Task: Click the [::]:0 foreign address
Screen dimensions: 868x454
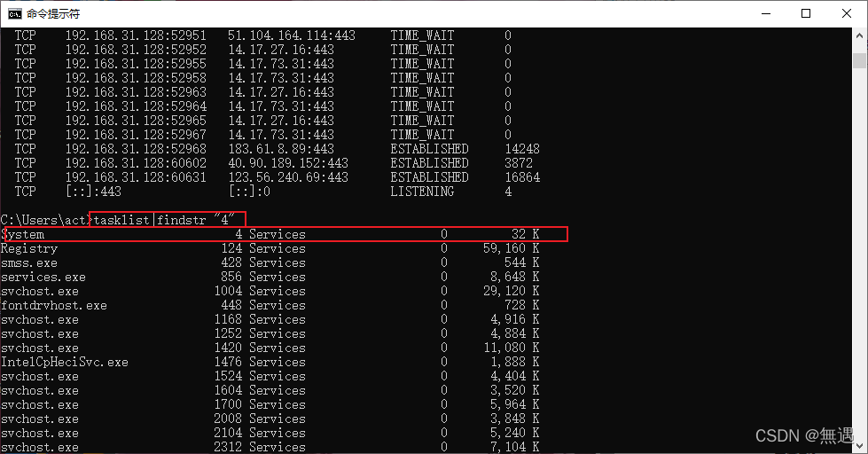Action: [249, 192]
